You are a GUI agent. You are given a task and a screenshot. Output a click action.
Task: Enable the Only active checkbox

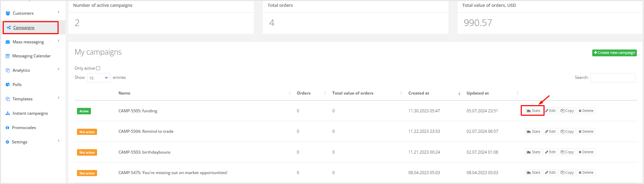pyautogui.click(x=98, y=68)
